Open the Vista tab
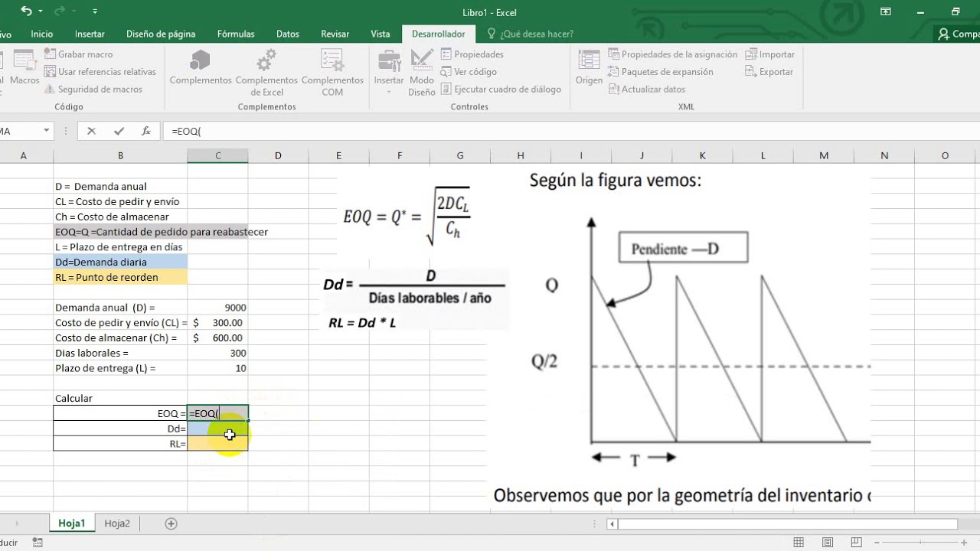 coord(381,34)
